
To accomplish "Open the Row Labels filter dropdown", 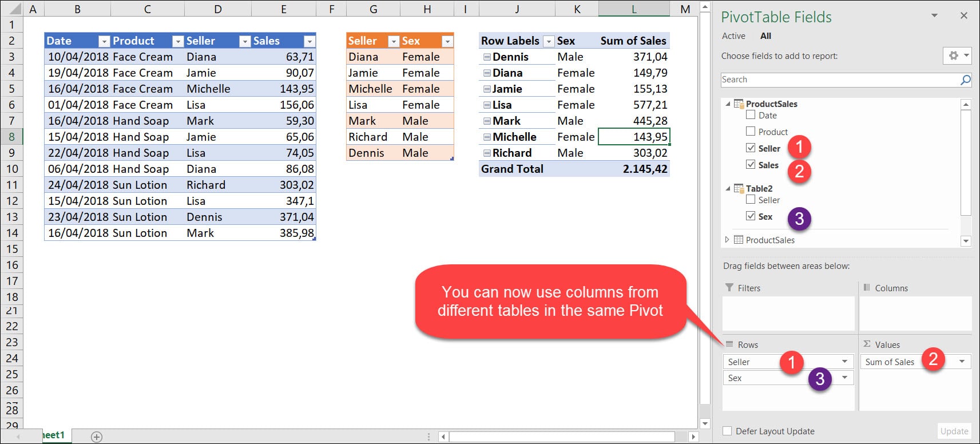I will [549, 41].
